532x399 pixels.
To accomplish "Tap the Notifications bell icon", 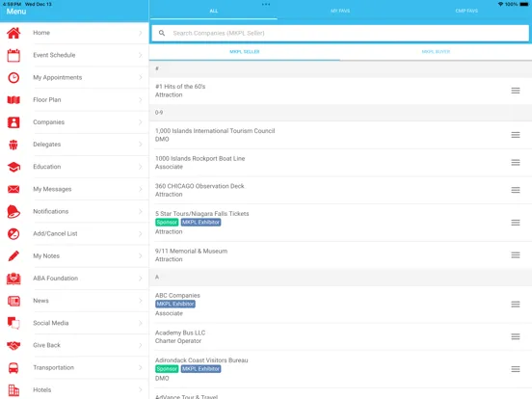I will coord(13,211).
